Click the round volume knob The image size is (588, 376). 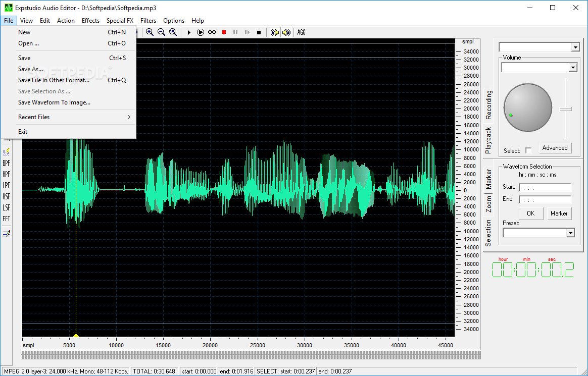tap(527, 108)
